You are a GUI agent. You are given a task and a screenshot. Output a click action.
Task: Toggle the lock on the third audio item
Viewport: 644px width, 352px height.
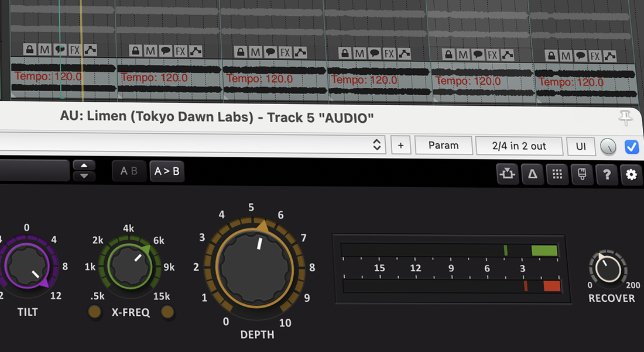[241, 51]
